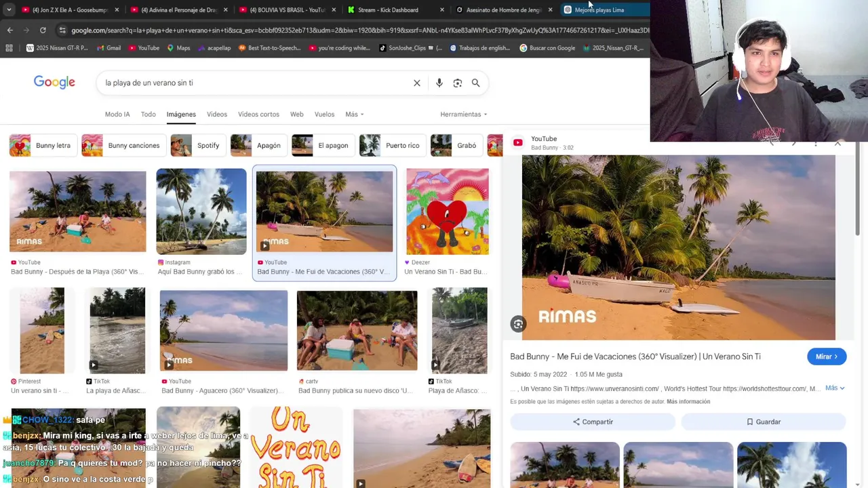The height and width of the screenshot is (488, 868).
Task: Open the Chrome apps grid in bookmarks bar
Action: [x=9, y=47]
